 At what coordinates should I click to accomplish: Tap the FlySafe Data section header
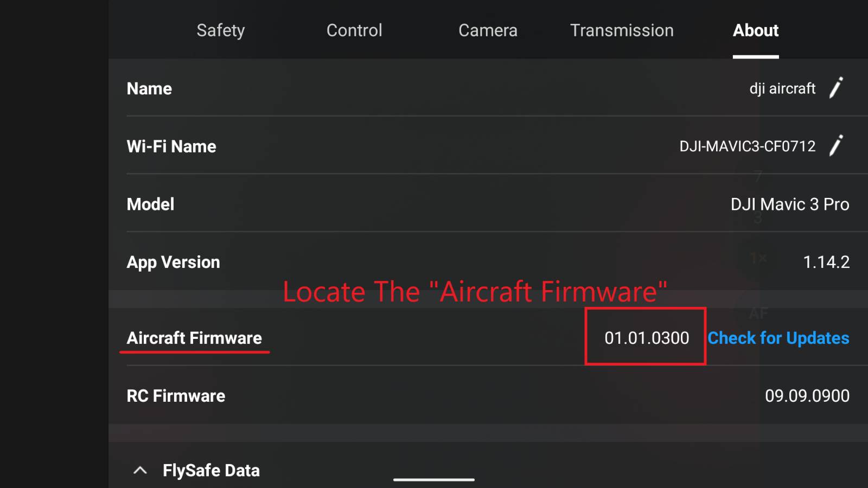point(211,470)
